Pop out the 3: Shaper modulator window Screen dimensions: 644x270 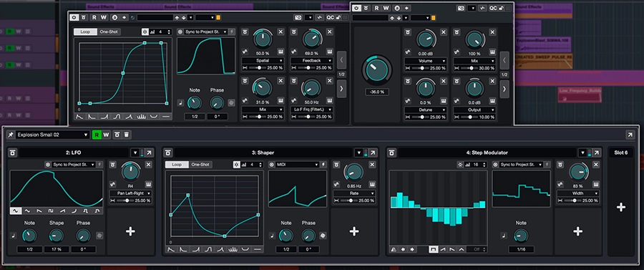coord(373,153)
